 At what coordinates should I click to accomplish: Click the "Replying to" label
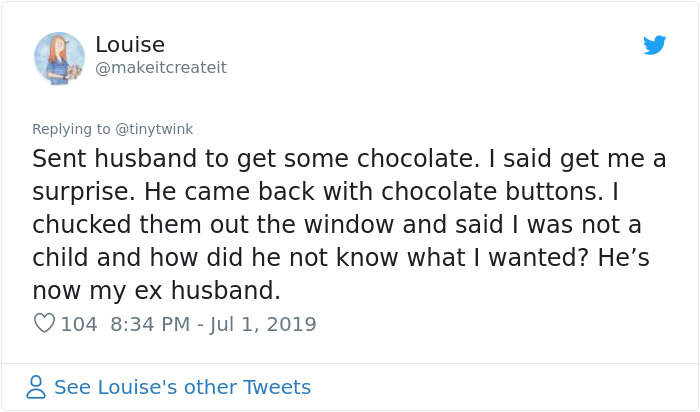[x=71, y=129]
